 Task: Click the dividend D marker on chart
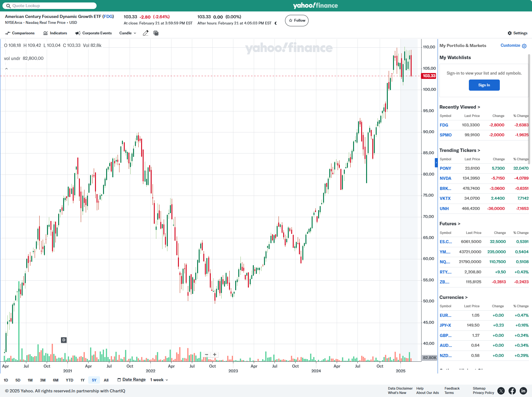(x=64, y=340)
